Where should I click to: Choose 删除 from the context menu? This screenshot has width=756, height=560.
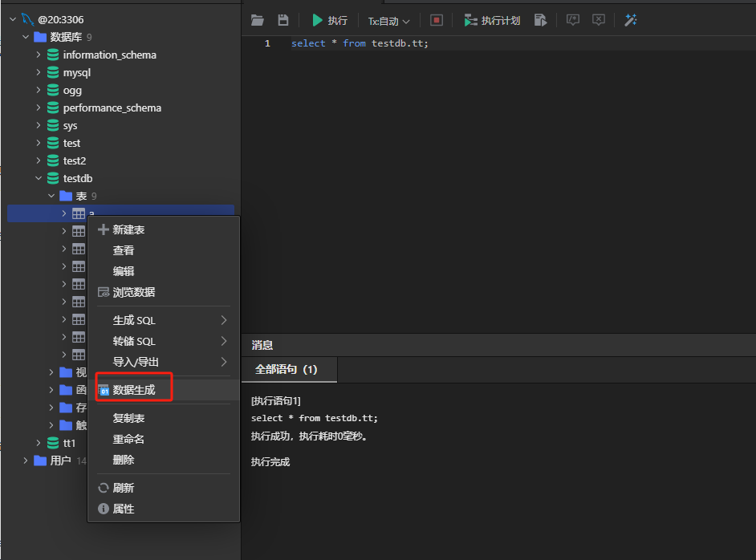[164, 460]
